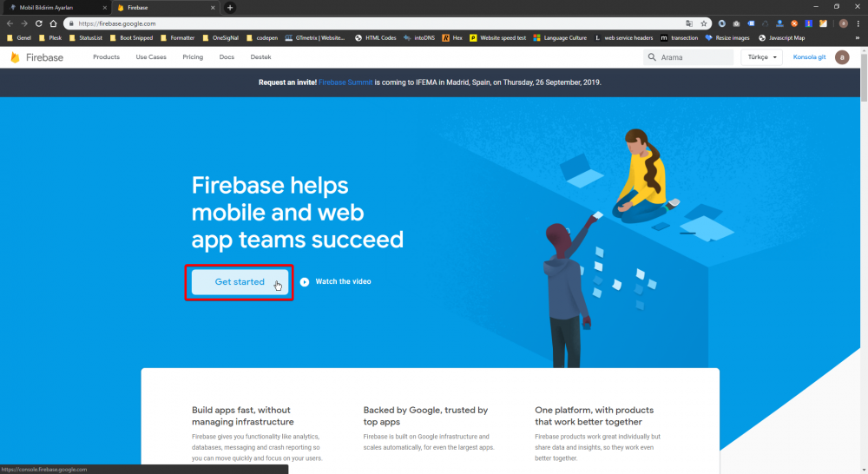Screen dimensions: 868x474
Task: Click the browser forward arrow
Action: [24, 23]
